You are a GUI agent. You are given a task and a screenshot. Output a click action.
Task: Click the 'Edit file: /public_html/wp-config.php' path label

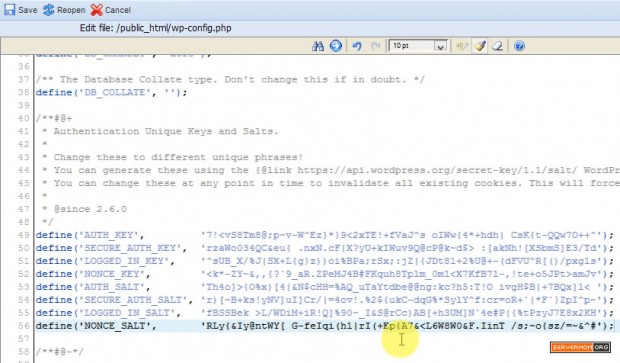click(x=156, y=28)
